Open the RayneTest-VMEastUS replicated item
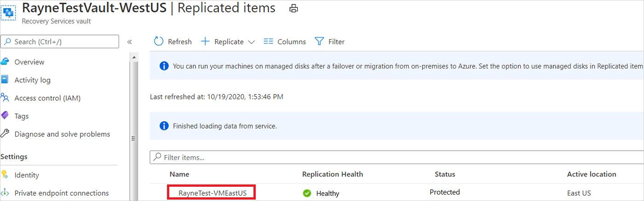Viewport: 644px width, 201px height. [211, 193]
